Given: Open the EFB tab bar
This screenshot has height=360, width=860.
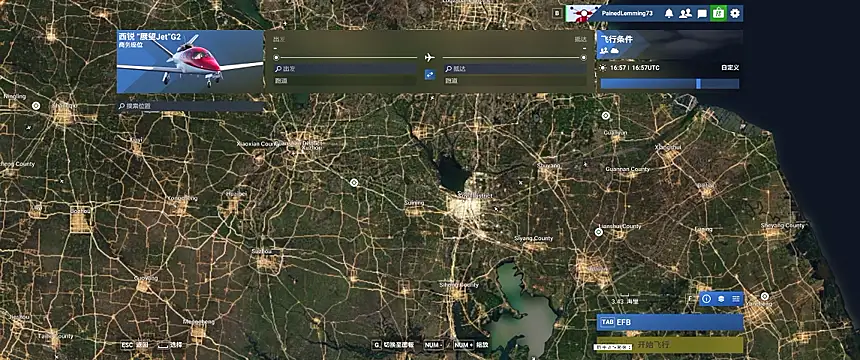Looking at the screenshot, I should pyautogui.click(x=670, y=322).
